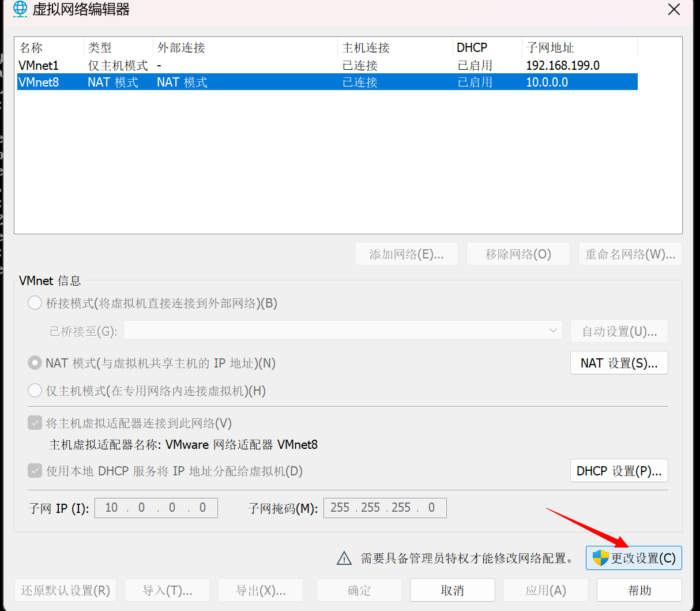Click the 子网 IP input field

156,508
